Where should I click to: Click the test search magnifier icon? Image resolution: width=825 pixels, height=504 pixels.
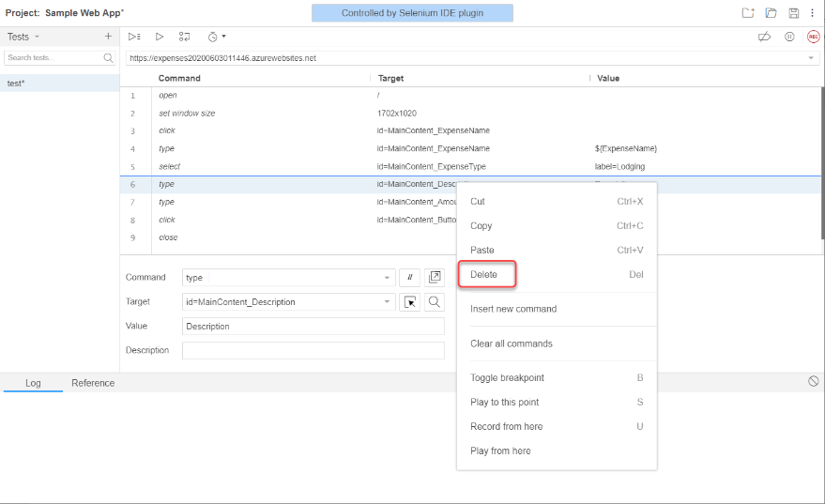pyautogui.click(x=108, y=58)
